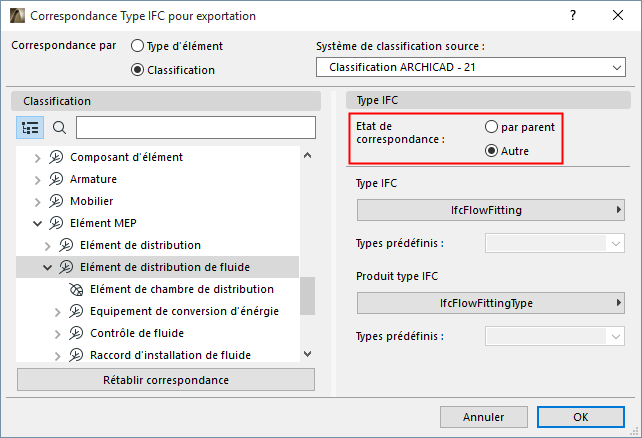Collapse the Elément MEP tree node

click(38, 223)
